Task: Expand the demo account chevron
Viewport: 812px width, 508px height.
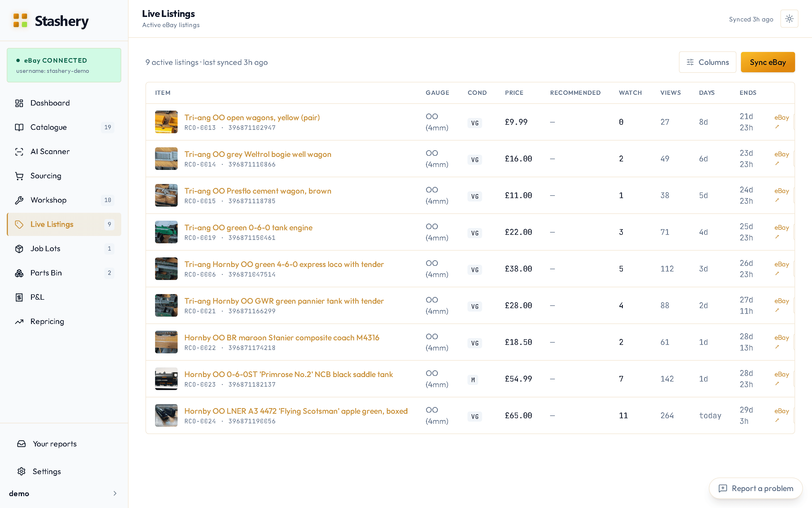Action: 115,493
